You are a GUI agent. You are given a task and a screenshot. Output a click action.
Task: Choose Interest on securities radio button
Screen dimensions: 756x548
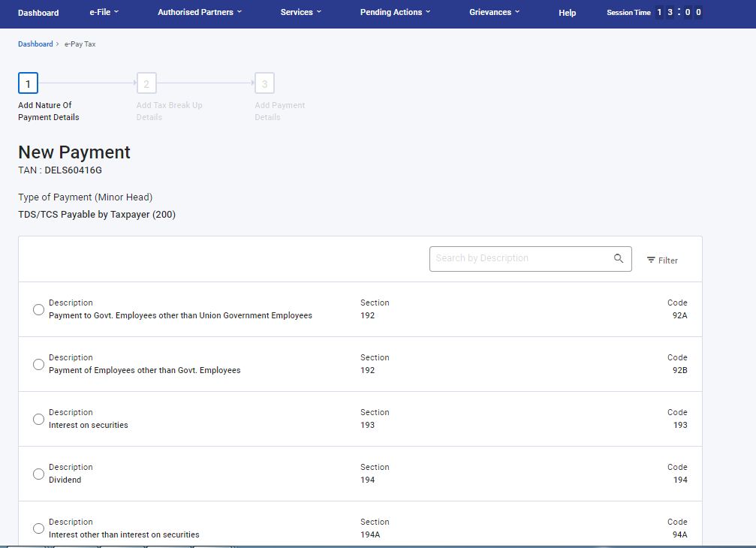pyautogui.click(x=38, y=419)
